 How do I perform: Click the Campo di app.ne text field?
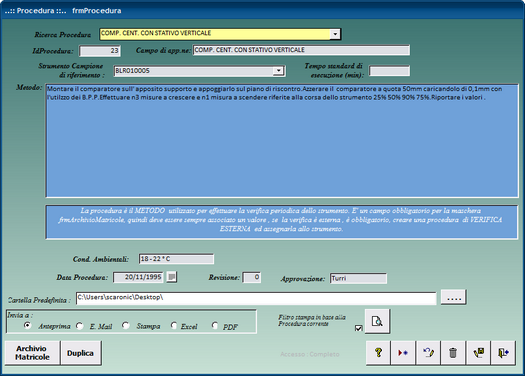[x=301, y=50]
